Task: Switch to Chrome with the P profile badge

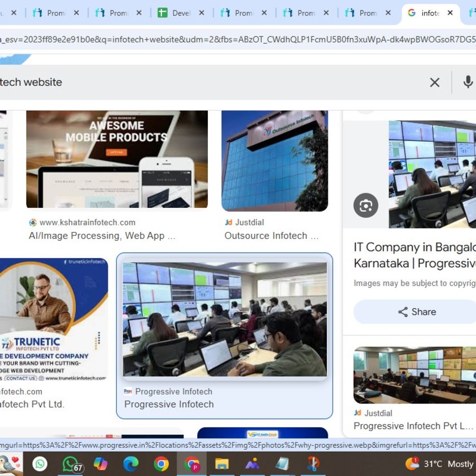Action: [x=191, y=464]
